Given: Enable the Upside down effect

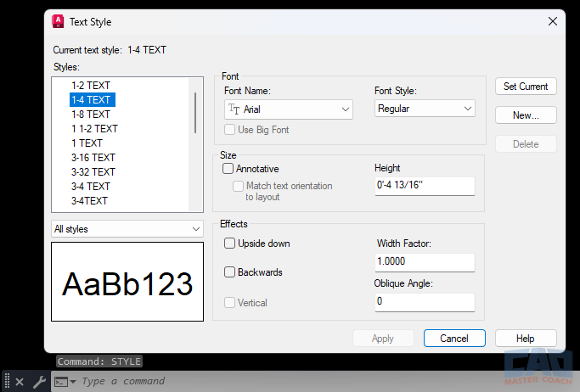Looking at the screenshot, I should 229,244.
